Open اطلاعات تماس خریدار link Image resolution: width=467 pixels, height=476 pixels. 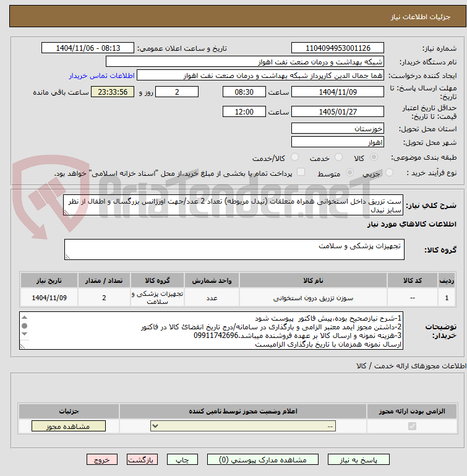point(101,76)
